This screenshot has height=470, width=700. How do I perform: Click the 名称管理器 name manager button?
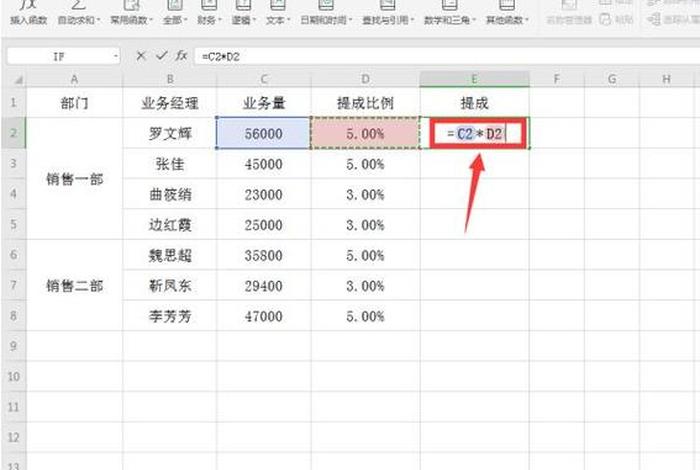(x=569, y=13)
